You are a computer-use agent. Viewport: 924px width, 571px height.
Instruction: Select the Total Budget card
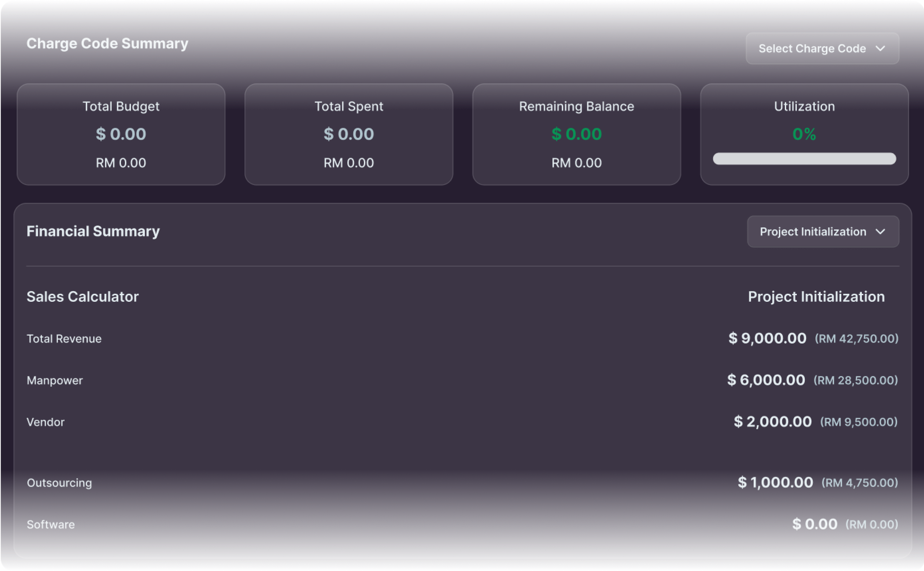pos(121,134)
